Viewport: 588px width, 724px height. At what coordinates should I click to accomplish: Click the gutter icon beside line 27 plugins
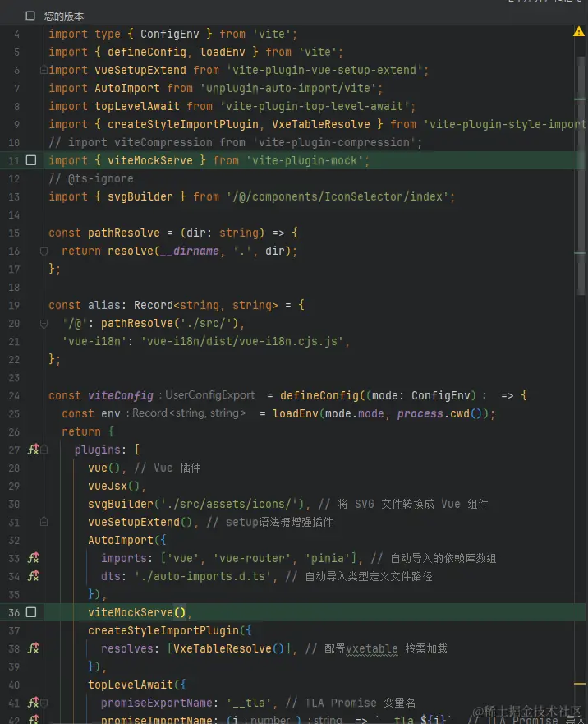click(x=33, y=450)
